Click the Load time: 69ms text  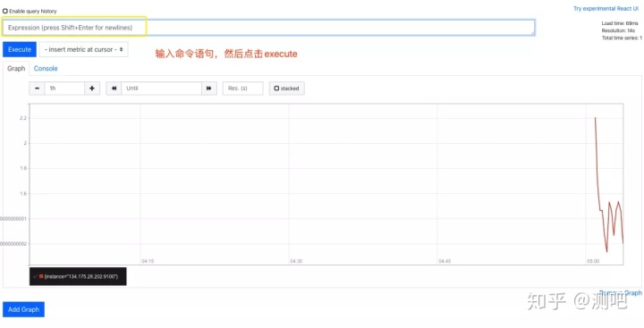[x=620, y=23]
